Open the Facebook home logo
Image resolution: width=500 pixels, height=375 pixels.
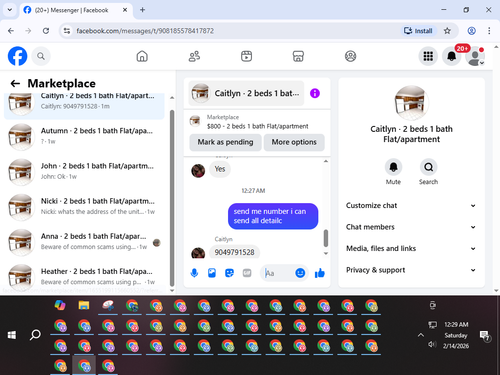click(17, 56)
